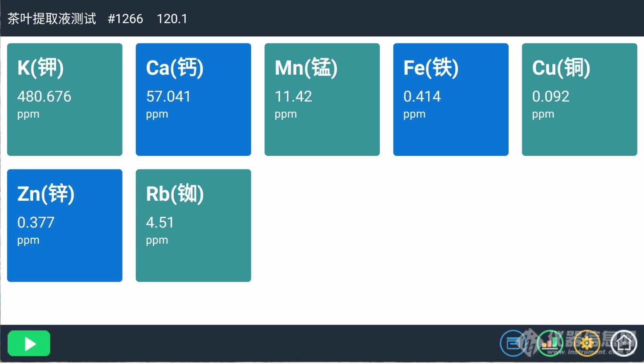This screenshot has height=364, width=644.
Task: Click the 57.041 calcium reading
Action: (x=169, y=96)
